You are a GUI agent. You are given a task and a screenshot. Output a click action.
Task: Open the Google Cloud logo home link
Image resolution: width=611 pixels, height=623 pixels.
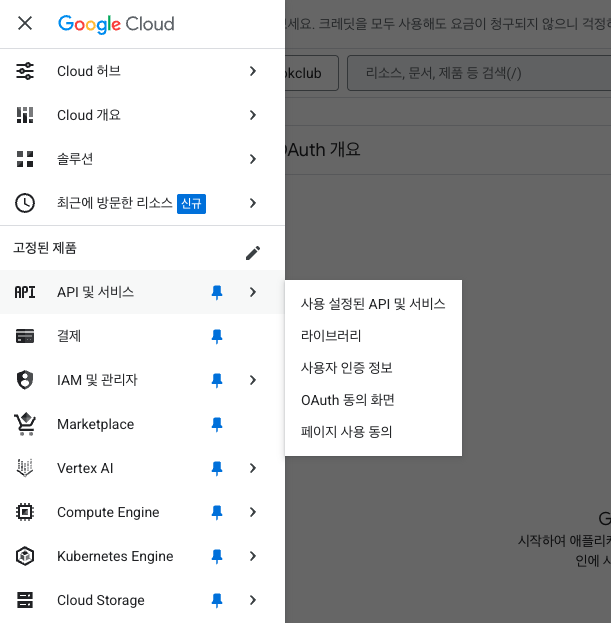(x=116, y=24)
